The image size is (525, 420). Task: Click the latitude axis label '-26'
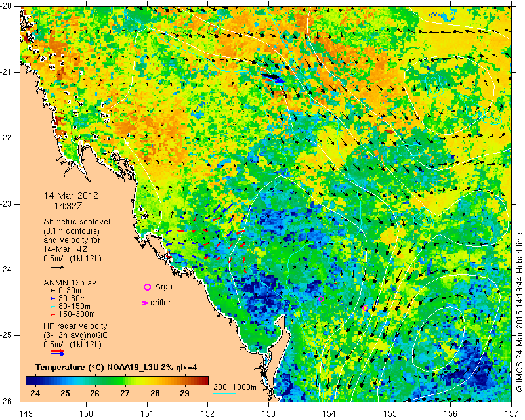7,401
